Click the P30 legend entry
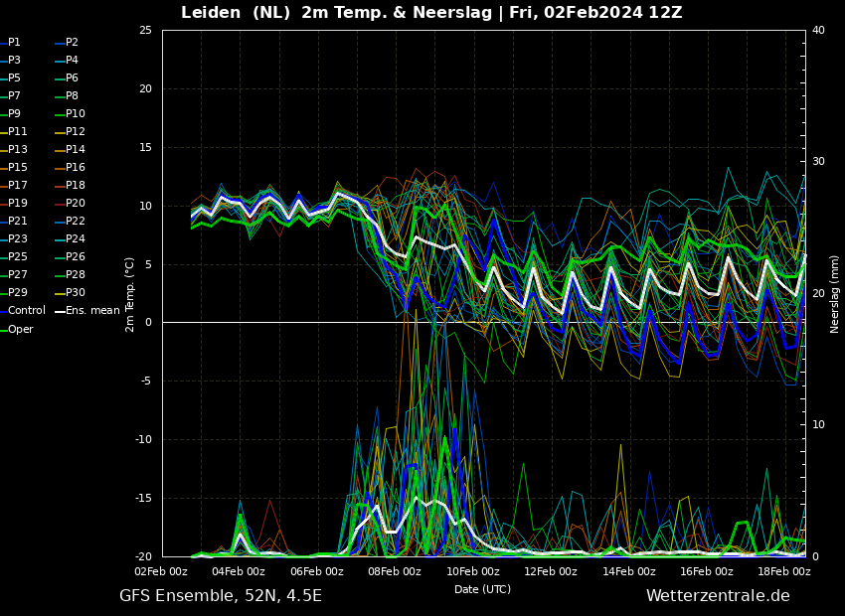845x616 pixels. (x=75, y=292)
